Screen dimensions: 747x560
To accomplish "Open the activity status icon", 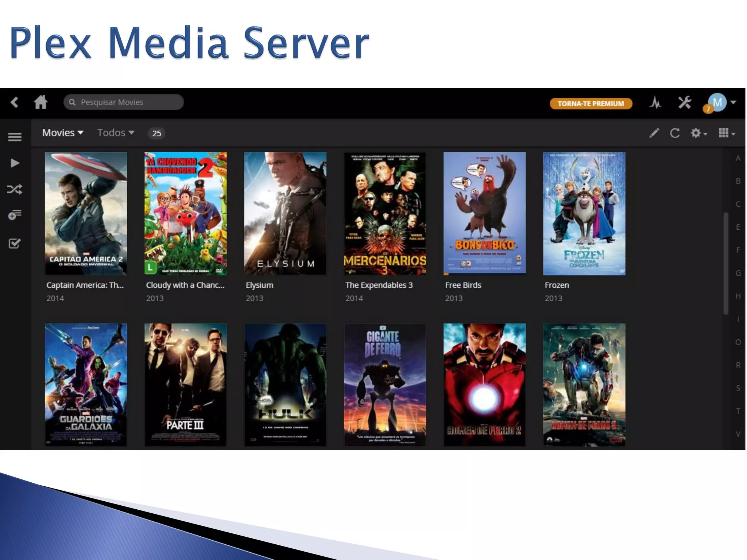I will tap(655, 103).
